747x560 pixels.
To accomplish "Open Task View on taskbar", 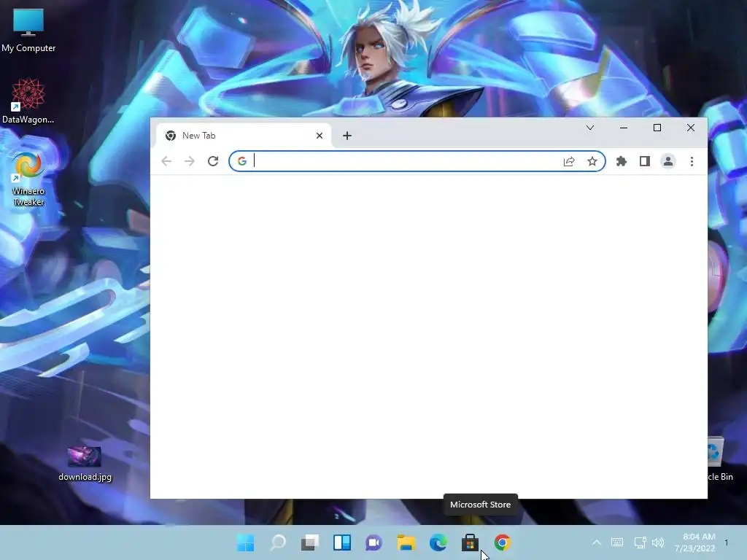I will 310,542.
